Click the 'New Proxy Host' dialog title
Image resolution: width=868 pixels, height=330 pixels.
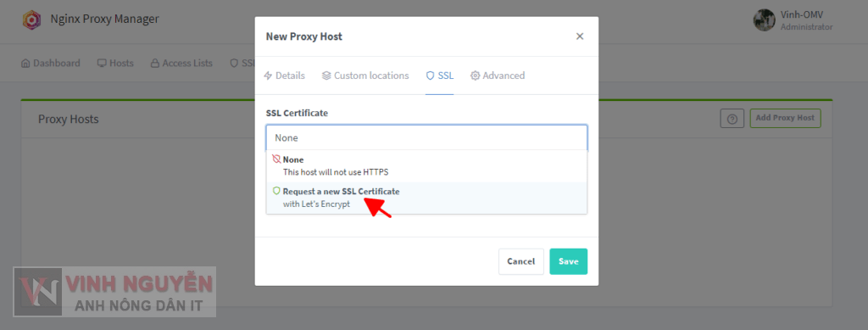pyautogui.click(x=304, y=36)
